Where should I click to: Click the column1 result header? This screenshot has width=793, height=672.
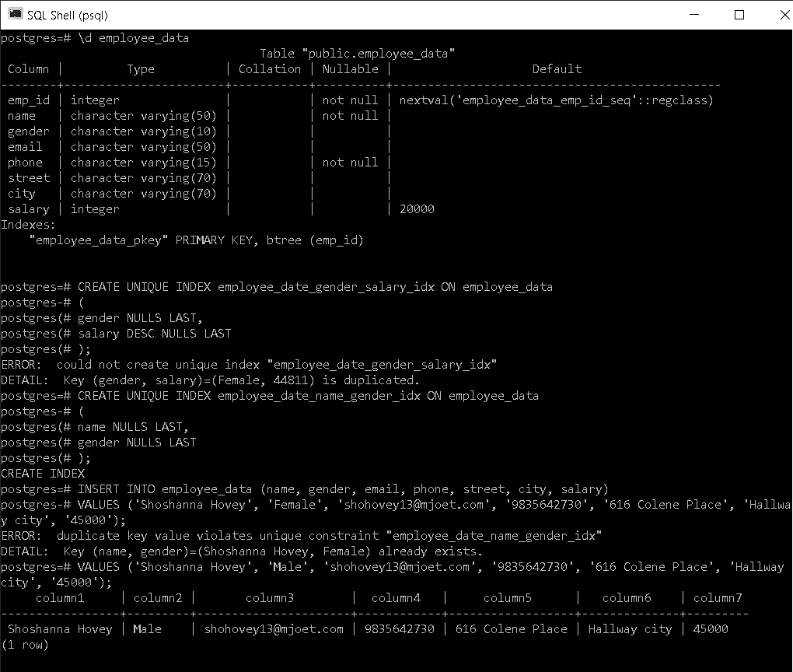[60, 597]
